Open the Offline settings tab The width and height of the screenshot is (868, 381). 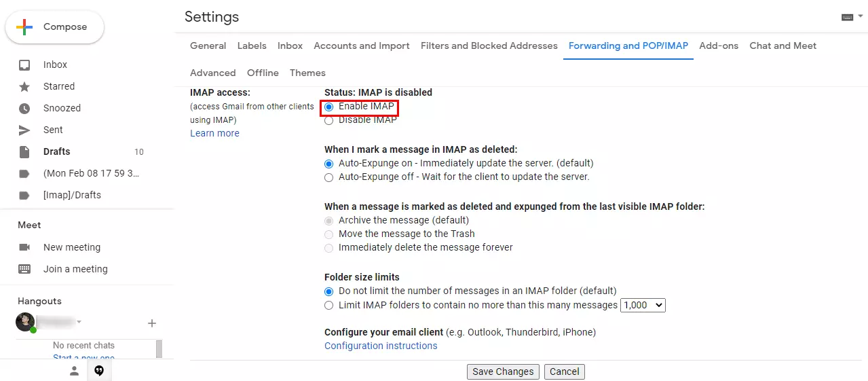(263, 73)
